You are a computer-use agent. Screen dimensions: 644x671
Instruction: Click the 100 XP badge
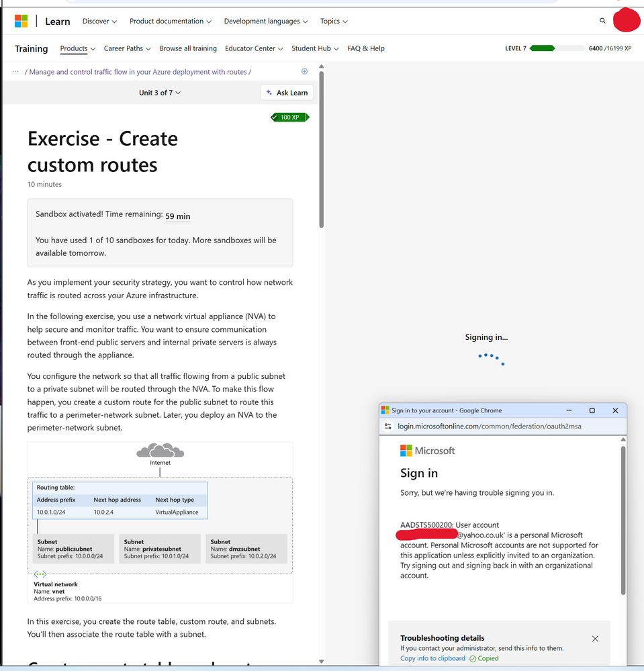pyautogui.click(x=289, y=118)
